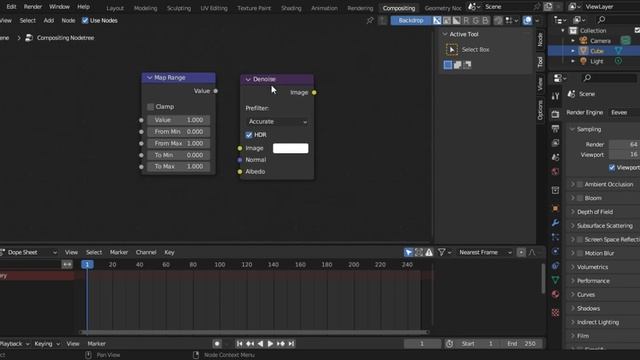Click the Render samples field
640x360 pixels.
pos(624,144)
